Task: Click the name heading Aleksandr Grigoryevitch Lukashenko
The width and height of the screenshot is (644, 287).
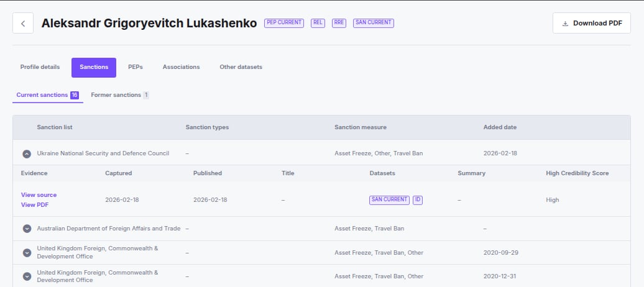Action: point(149,24)
